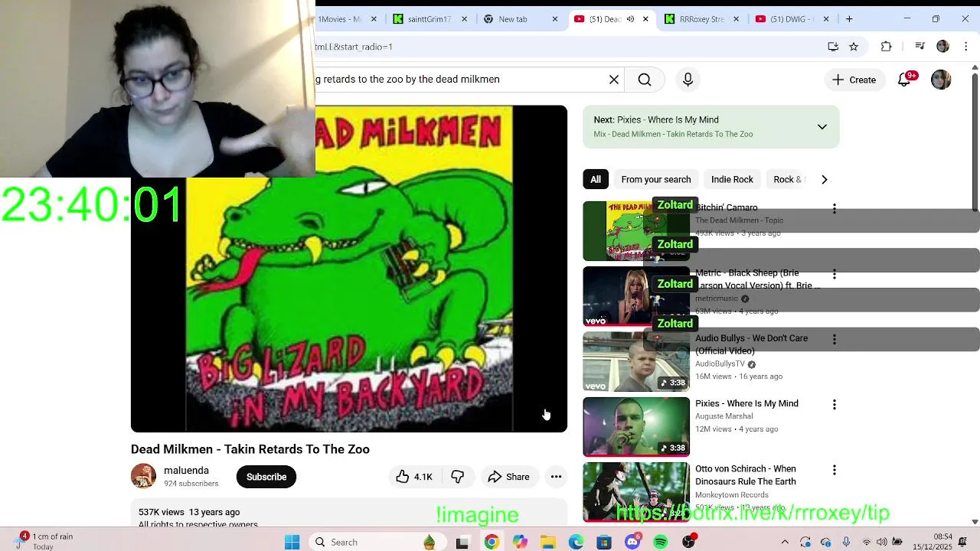Open Microsoft Edge from the taskbar

(576, 542)
